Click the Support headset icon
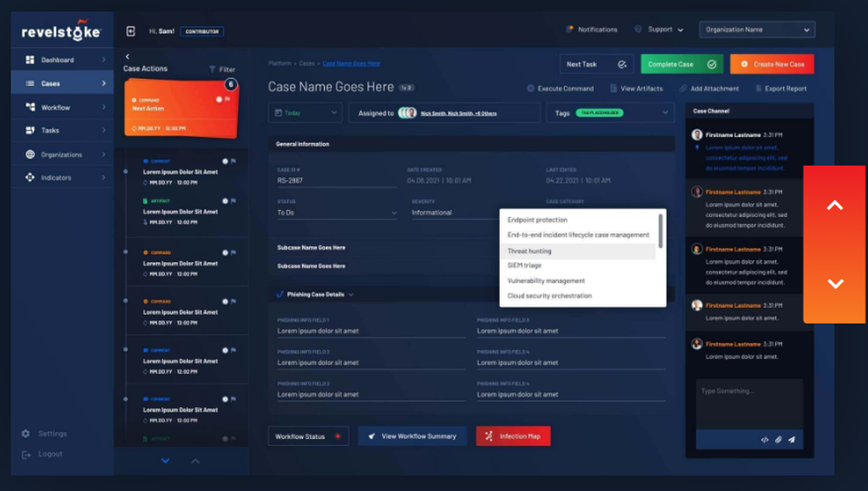The height and width of the screenshot is (491, 868). (638, 29)
